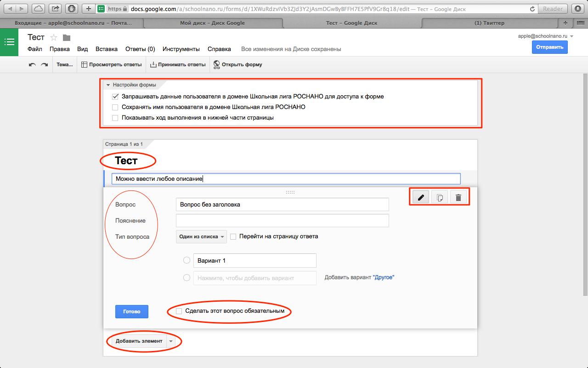Click Просмотреть ответы
Image resolution: width=588 pixels, height=368 pixels.
[x=111, y=65]
